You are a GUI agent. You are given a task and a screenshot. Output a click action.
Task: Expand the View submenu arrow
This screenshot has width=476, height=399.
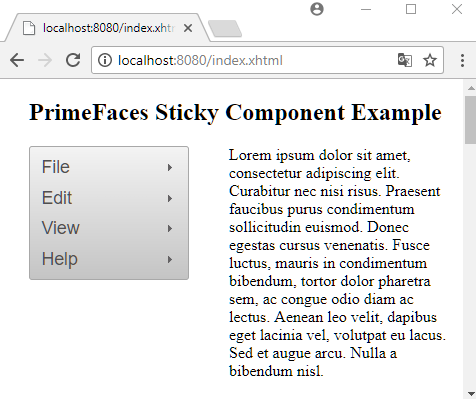click(x=170, y=229)
